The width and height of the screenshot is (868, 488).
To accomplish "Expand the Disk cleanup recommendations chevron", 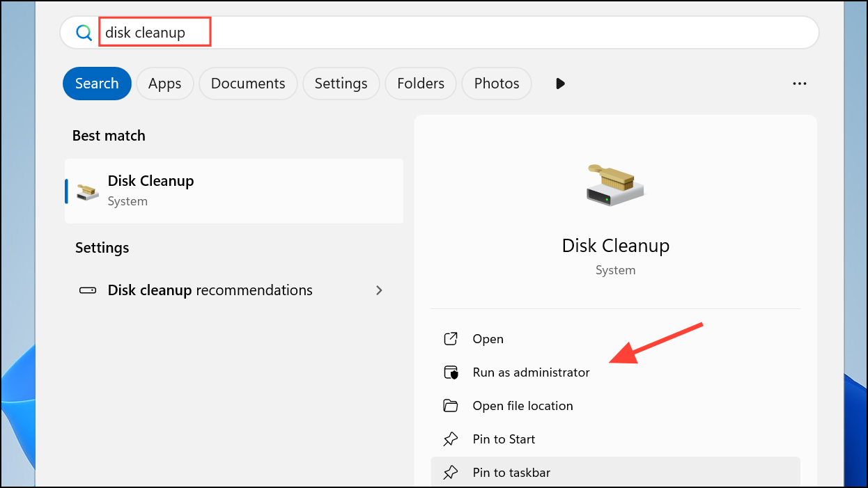I will point(379,290).
